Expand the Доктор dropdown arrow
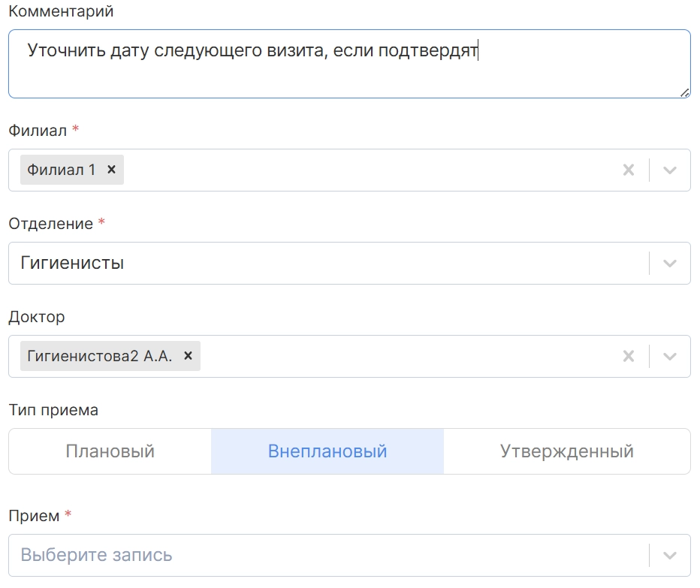Screen dimensions: 700x588 point(670,356)
